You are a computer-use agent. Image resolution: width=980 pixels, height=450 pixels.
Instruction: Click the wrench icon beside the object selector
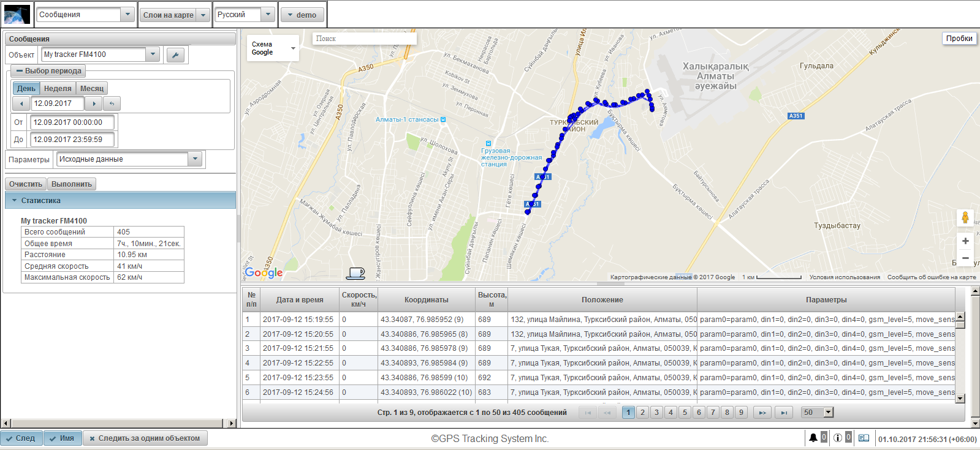(x=175, y=55)
